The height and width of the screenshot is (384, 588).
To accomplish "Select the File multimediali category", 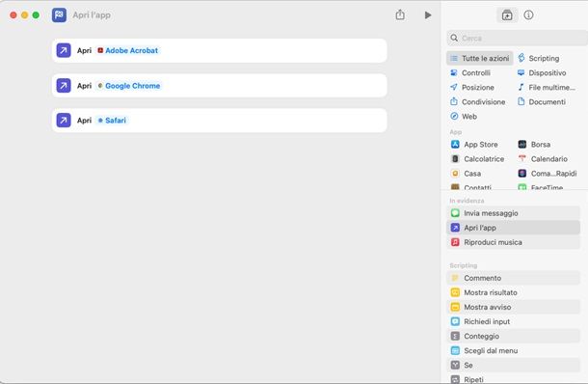I will tap(546, 87).
